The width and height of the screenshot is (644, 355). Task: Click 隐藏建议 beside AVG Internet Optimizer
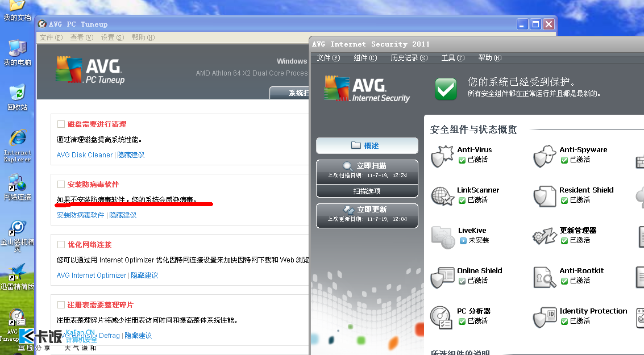144,275
